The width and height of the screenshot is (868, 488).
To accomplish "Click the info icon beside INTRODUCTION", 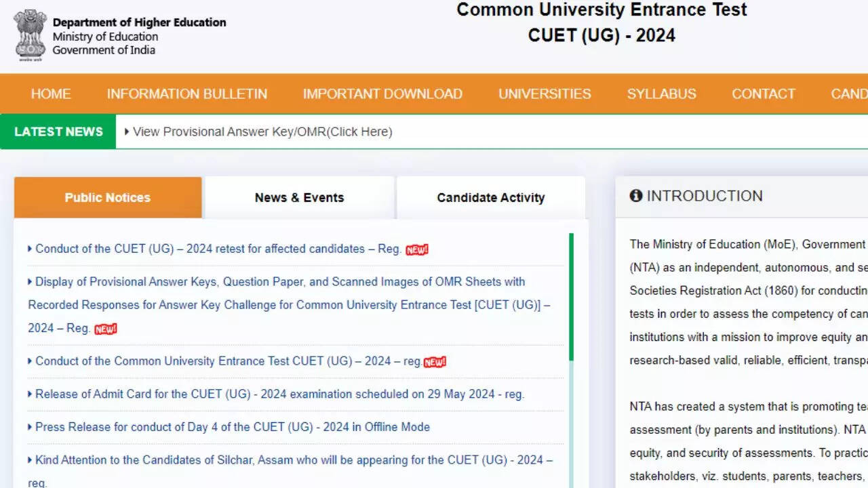I will click(x=635, y=196).
